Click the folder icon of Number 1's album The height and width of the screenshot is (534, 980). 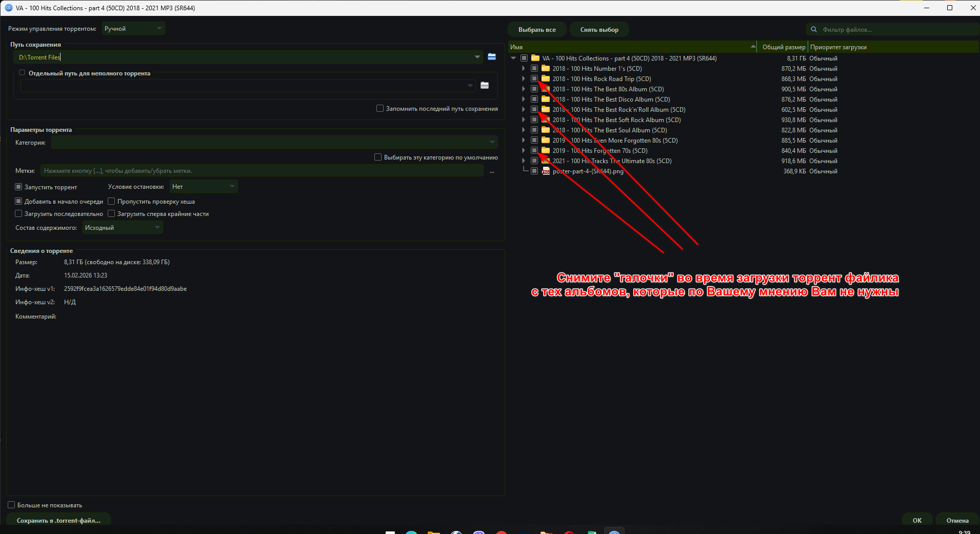point(546,69)
